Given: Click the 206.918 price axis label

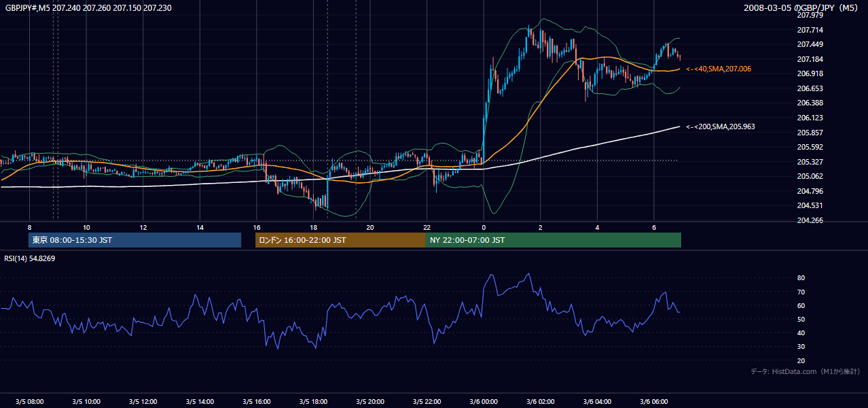Looking at the screenshot, I should tap(810, 73).
